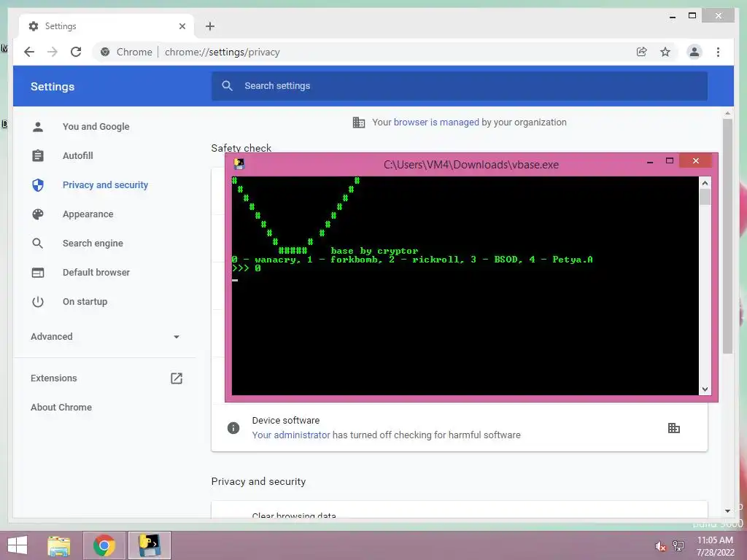The height and width of the screenshot is (560, 747).
Task: Click the 'base by cryptor' console text
Action: (374, 251)
